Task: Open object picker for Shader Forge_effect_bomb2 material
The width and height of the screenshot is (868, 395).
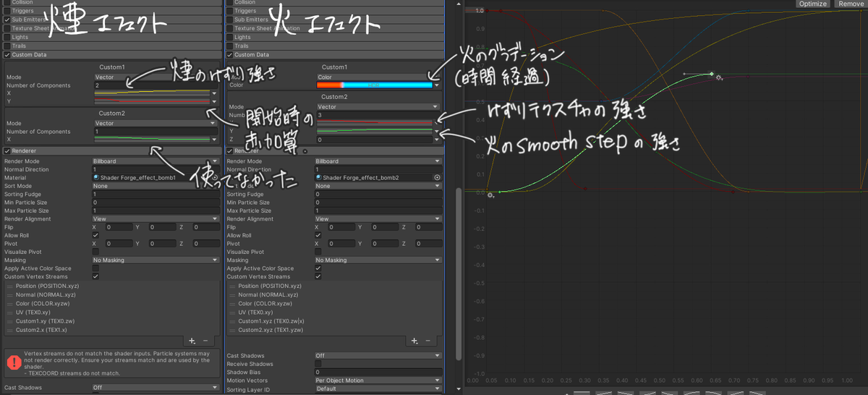Action: click(x=437, y=177)
